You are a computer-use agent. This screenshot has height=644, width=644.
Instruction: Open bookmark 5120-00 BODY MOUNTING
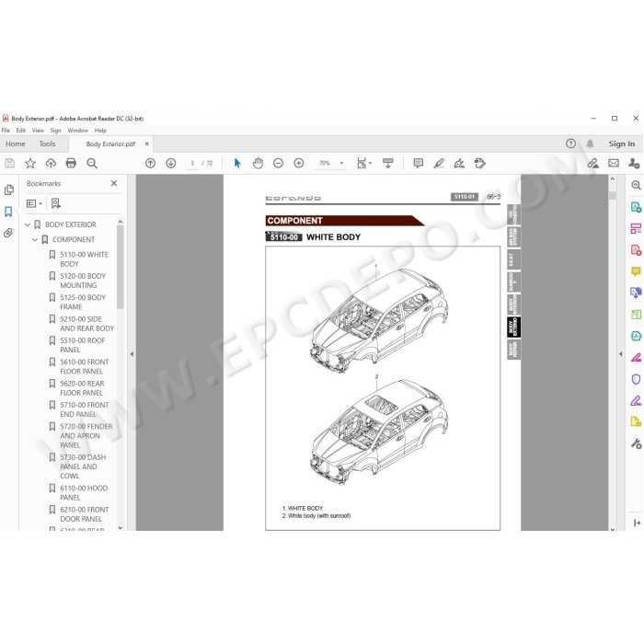pos(83,281)
